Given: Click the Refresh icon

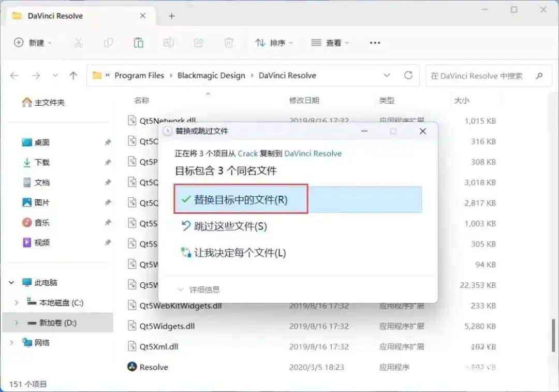Looking at the screenshot, I should tap(408, 75).
